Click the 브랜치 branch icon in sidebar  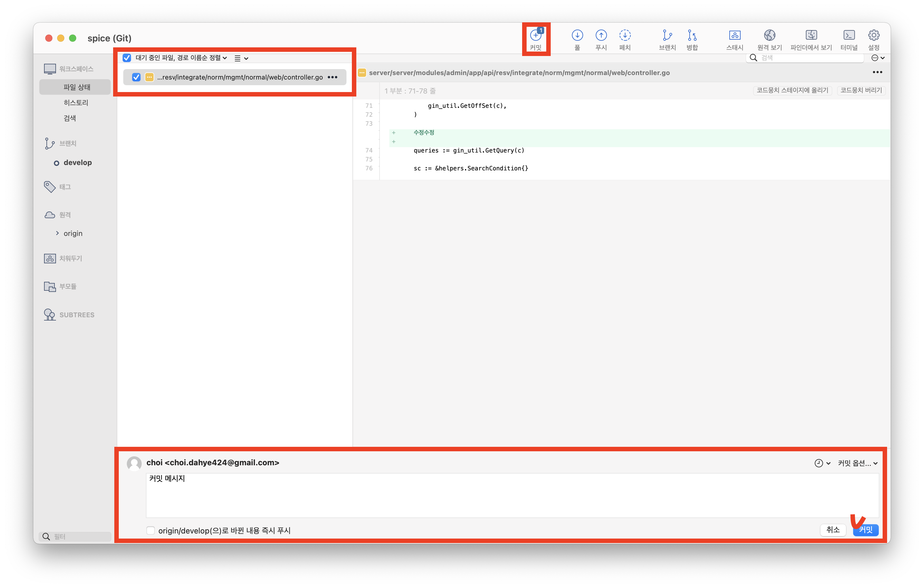[x=49, y=143]
